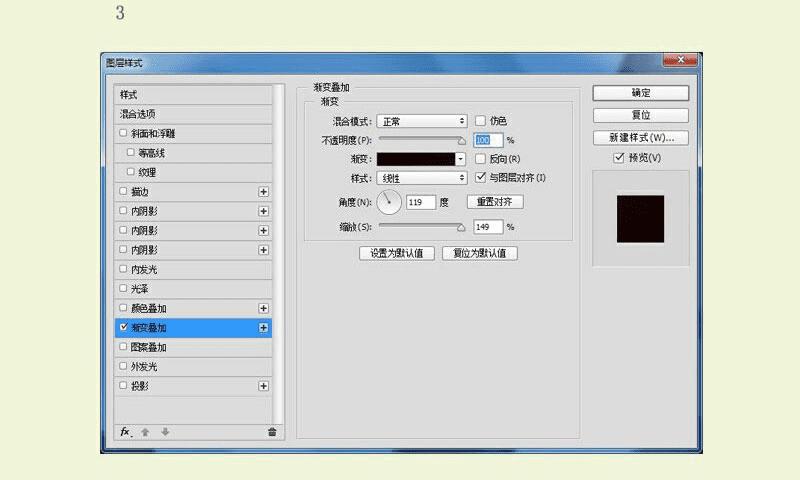This screenshot has width=800, height=480.
Task: Tick the 纹理 checkbox
Action: 131,172
